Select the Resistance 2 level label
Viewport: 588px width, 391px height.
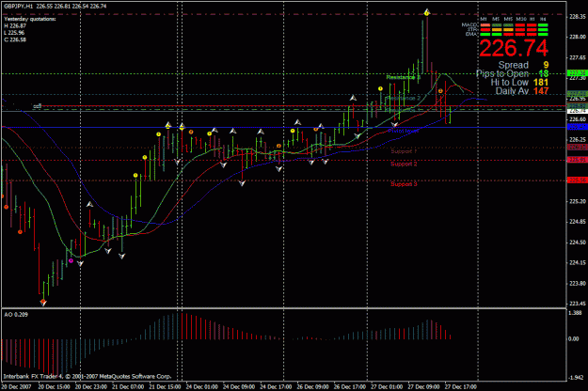[x=403, y=98]
